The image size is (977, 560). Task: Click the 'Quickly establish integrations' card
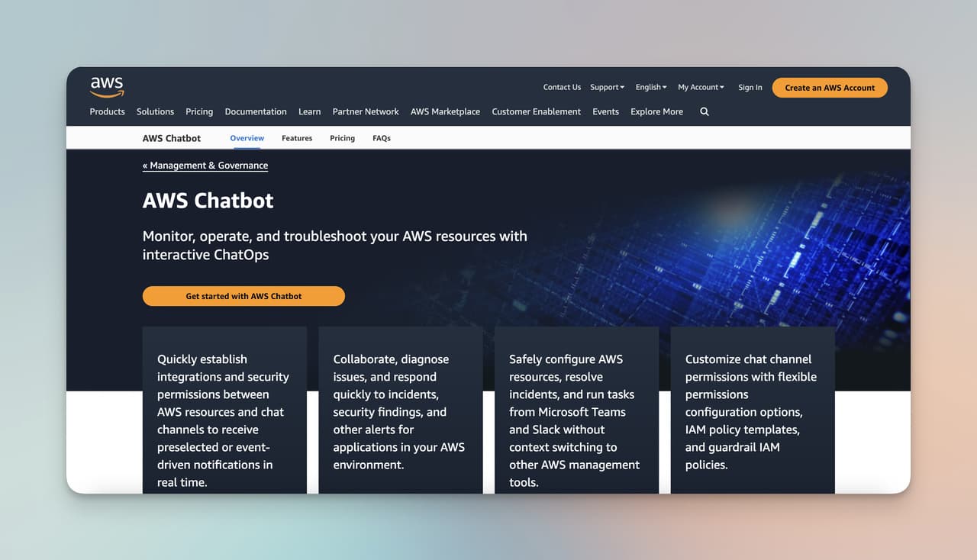(224, 410)
